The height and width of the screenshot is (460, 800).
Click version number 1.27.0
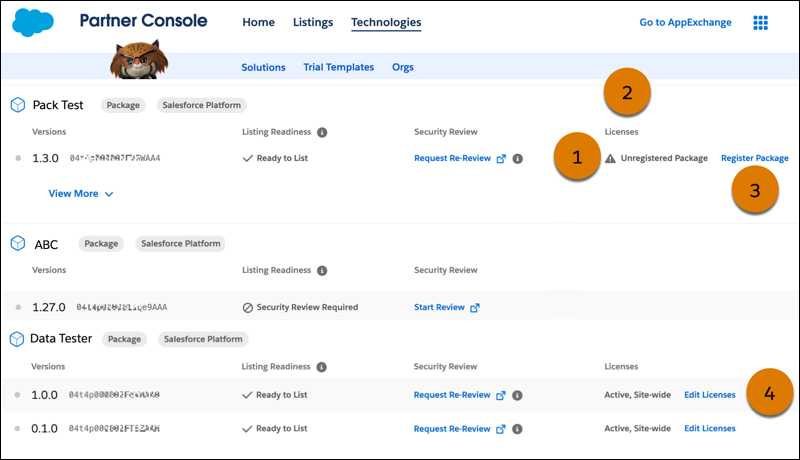tap(49, 308)
